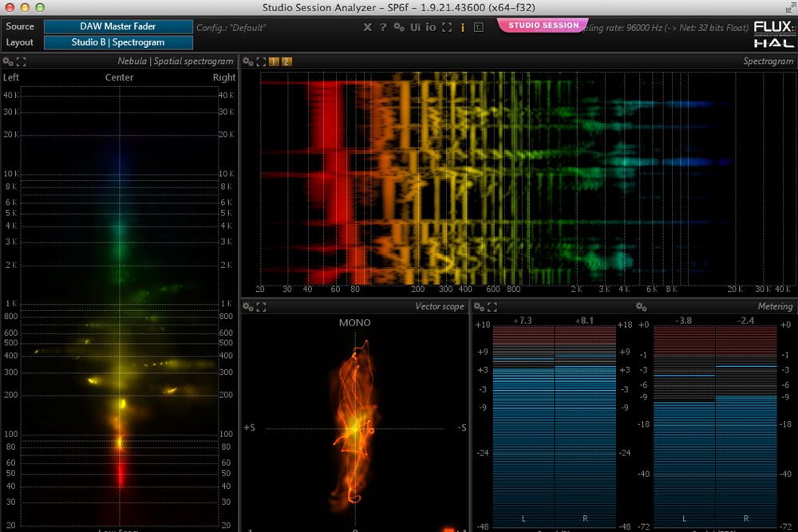Viewport: 798px width, 532px height.
Task: Maximize the Nebula spatial spectrogram panel
Action: [x=22, y=61]
